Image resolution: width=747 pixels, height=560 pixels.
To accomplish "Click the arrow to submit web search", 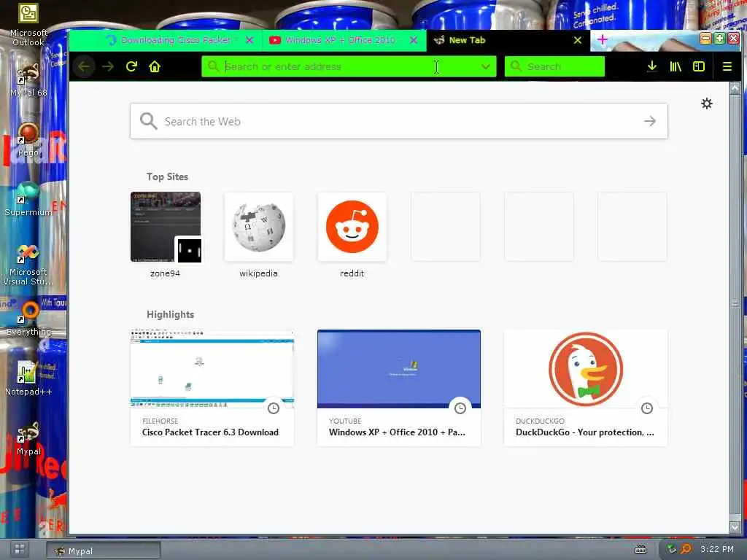I will coord(650,122).
